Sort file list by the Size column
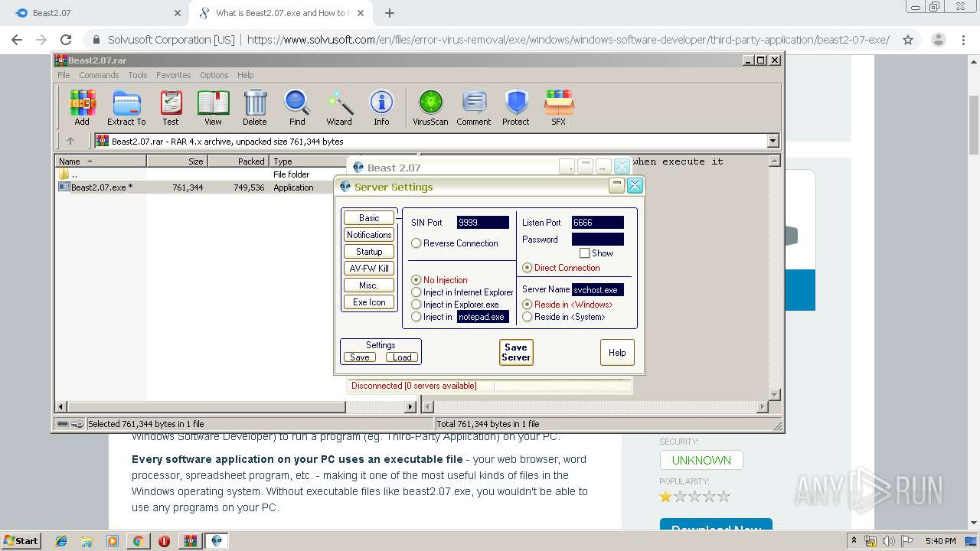The image size is (980, 551). pos(178,161)
